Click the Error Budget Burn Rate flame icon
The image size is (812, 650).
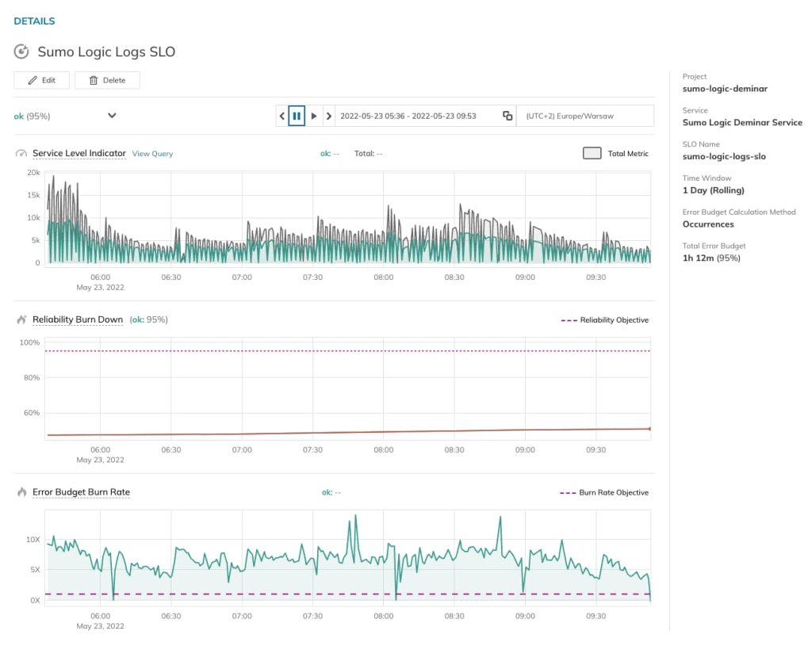point(21,492)
